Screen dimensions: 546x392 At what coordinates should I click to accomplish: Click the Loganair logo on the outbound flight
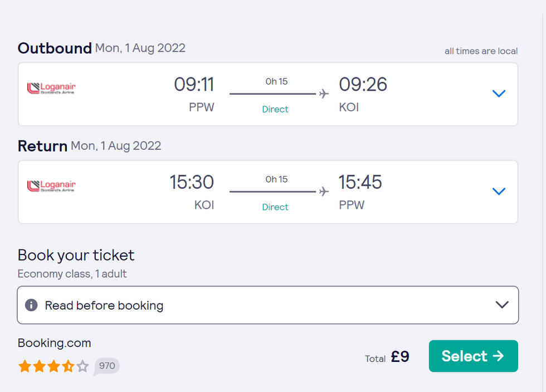tap(51, 88)
